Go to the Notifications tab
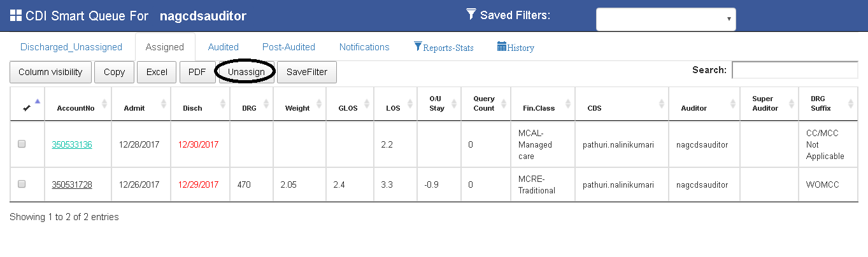Screen dimensions: 868x257 coord(364,47)
